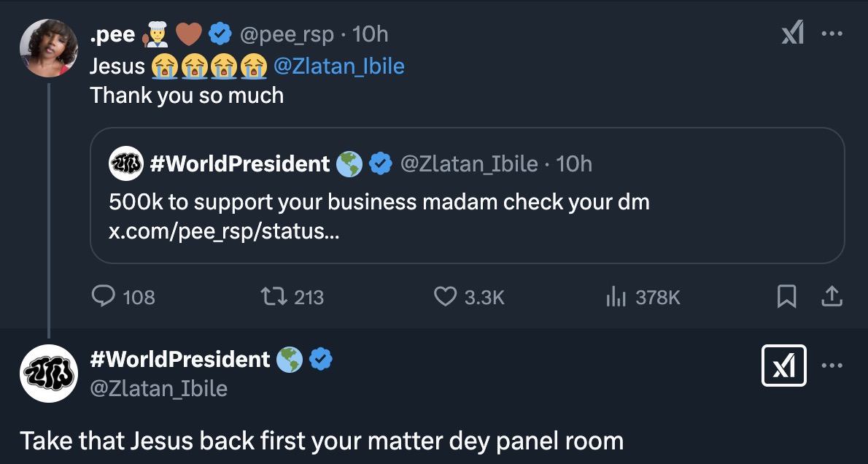Image resolution: width=868 pixels, height=464 pixels.
Task: Click the #WorldPresident name in the reply
Action: [x=179, y=359]
